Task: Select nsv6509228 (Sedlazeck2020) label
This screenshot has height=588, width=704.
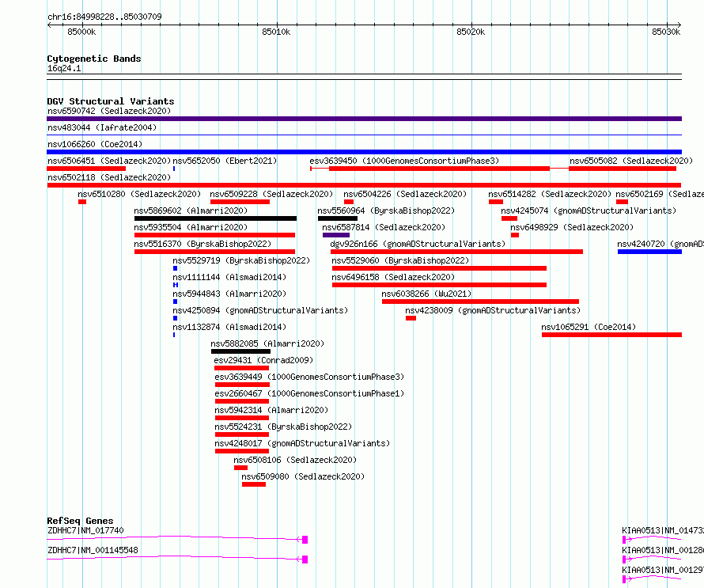Action: [271, 194]
